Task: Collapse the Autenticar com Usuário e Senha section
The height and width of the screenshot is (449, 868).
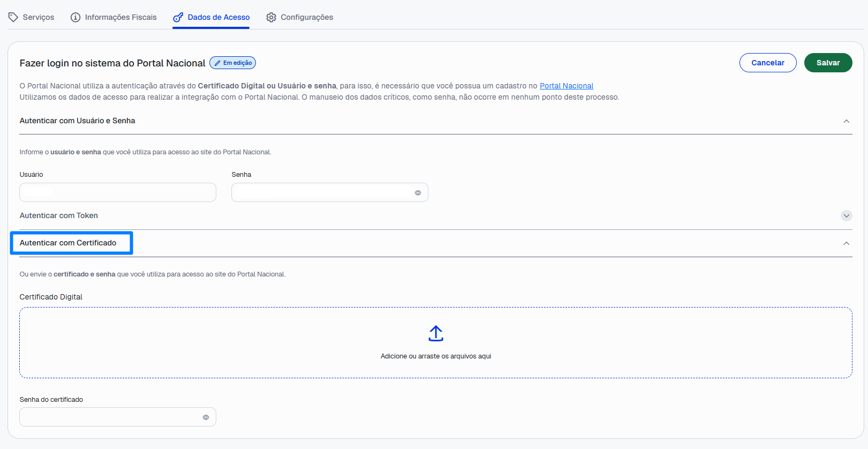Action: tap(847, 121)
